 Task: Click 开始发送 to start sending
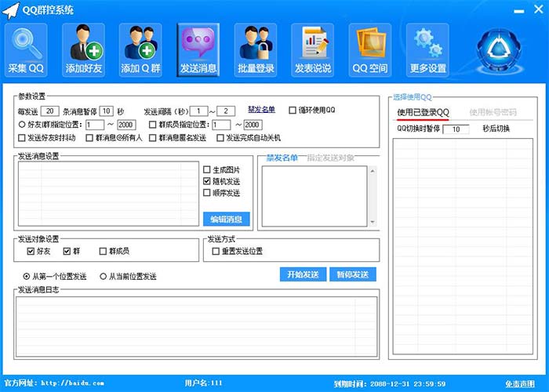tap(303, 274)
